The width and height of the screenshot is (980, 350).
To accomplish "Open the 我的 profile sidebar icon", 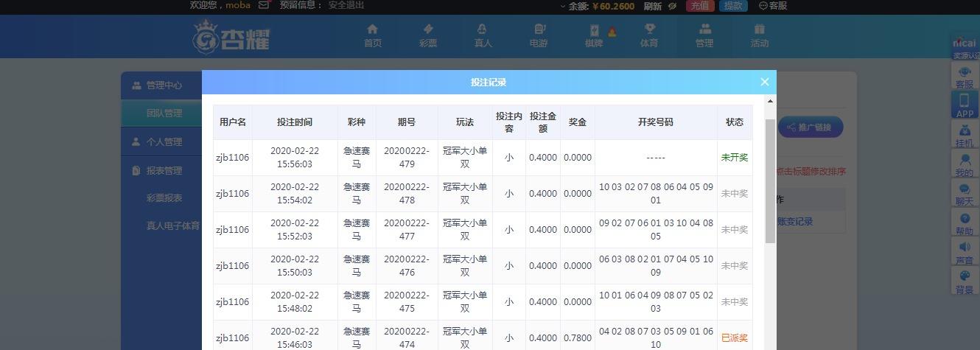I will click(965, 165).
